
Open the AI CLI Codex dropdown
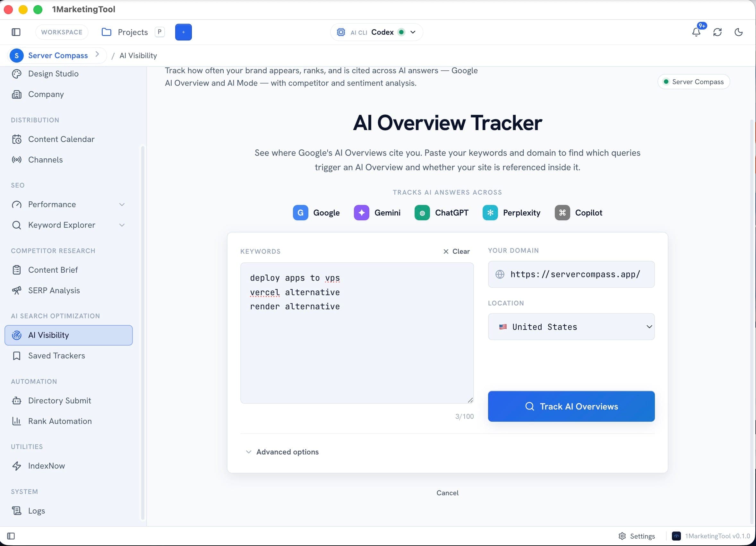pos(377,32)
